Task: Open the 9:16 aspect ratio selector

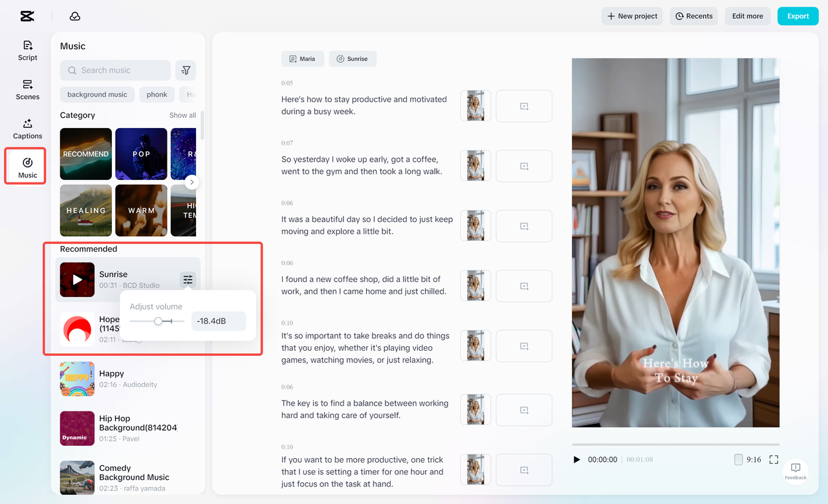Action: [x=748, y=459]
